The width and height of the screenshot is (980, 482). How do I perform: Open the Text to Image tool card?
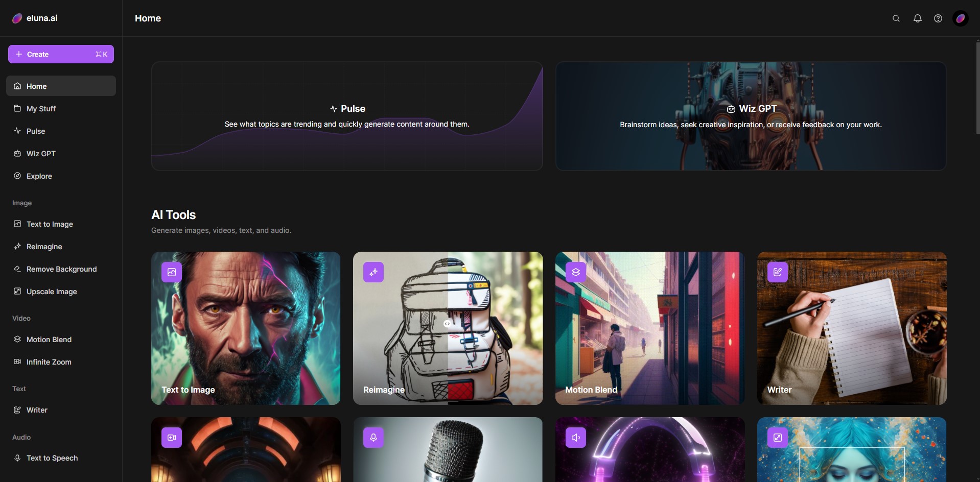coord(246,328)
